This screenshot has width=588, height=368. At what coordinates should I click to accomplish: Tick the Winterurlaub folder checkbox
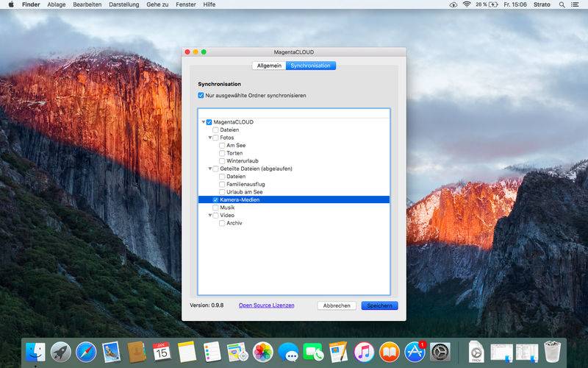pyautogui.click(x=222, y=160)
